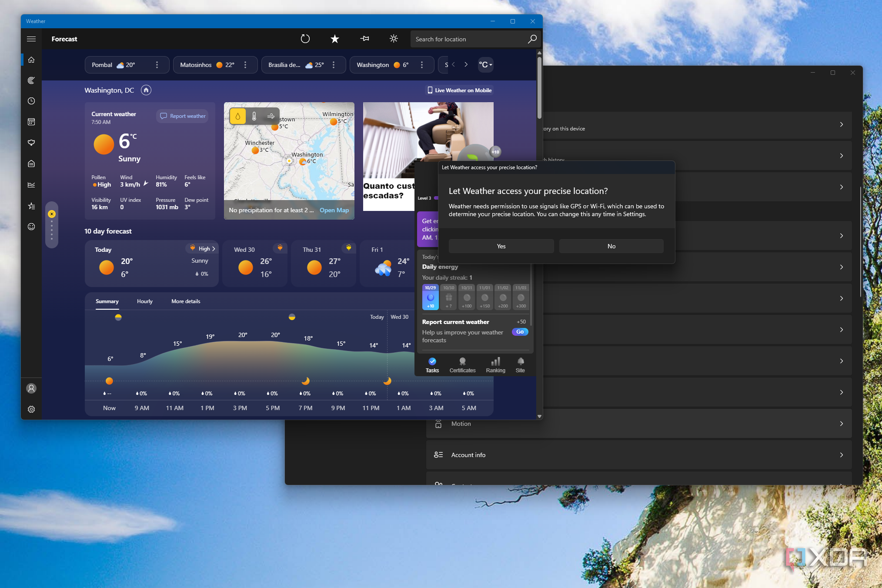Pin Washington to the Start menu
The image size is (882, 588).
[364, 39]
